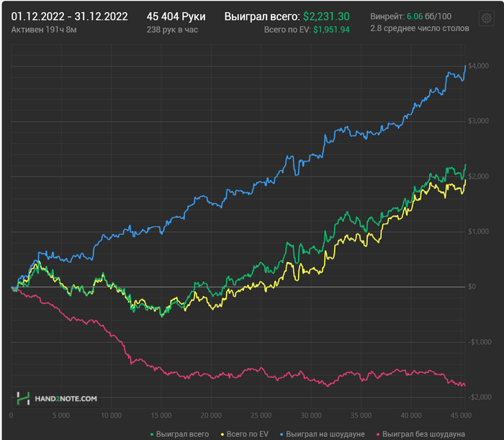This screenshot has width=504, height=440.
Task: Open the chart settings gear icon
Action: tap(486, 18)
